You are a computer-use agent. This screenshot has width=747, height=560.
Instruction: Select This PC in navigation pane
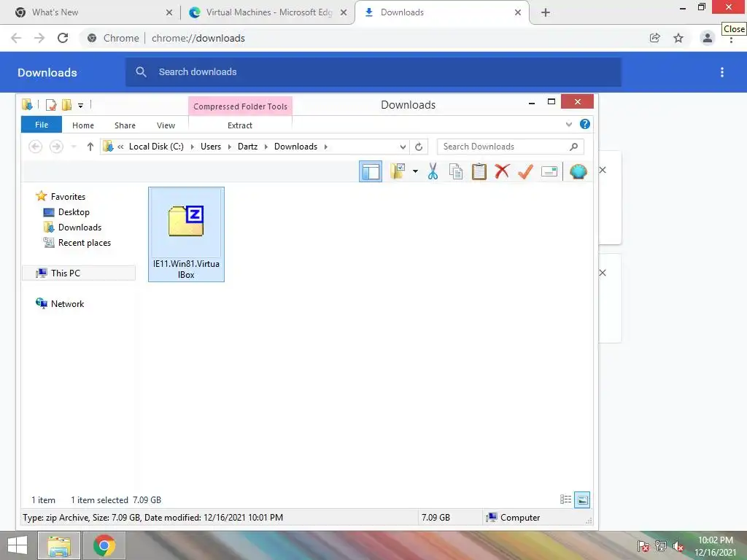coord(79,273)
